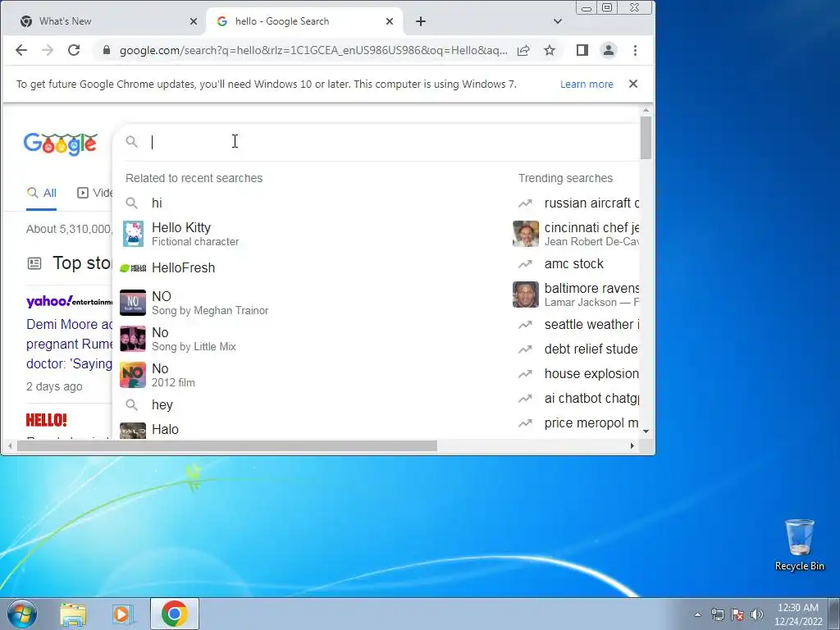Open the Chrome side panel icon
The image size is (840, 630).
(x=582, y=50)
